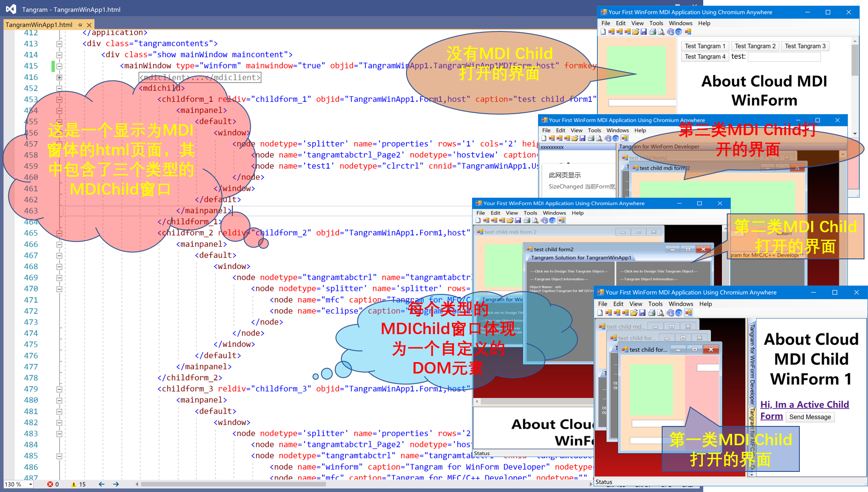Click Test Tangram 2 button
Screen dimensions: 868x492
[755, 46]
